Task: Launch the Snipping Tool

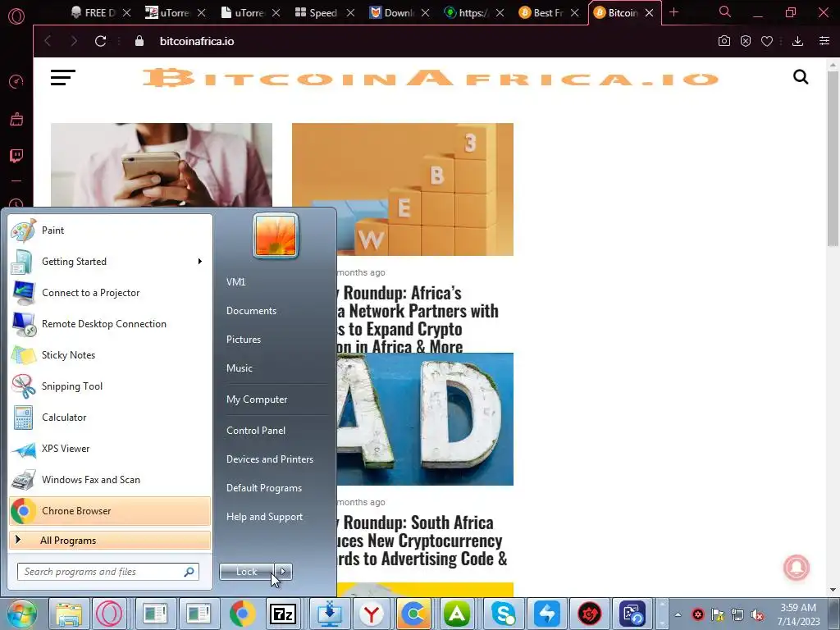Action: pyautogui.click(x=110, y=386)
